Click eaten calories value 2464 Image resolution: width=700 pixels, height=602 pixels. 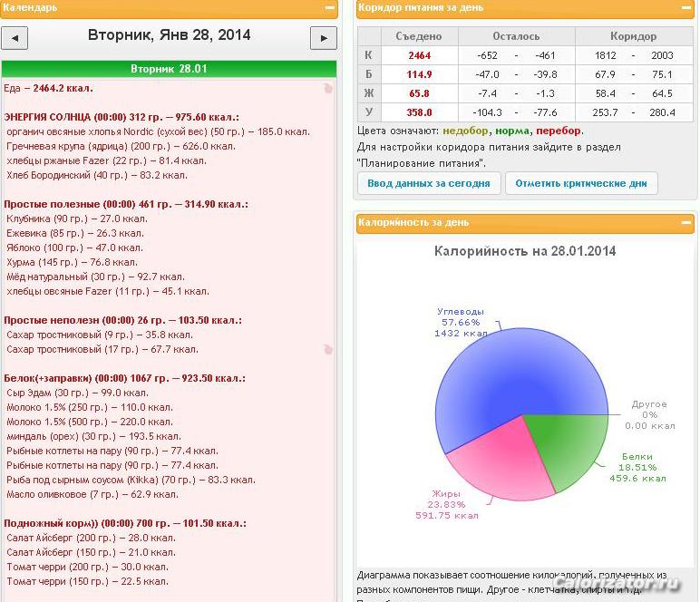coord(419,55)
